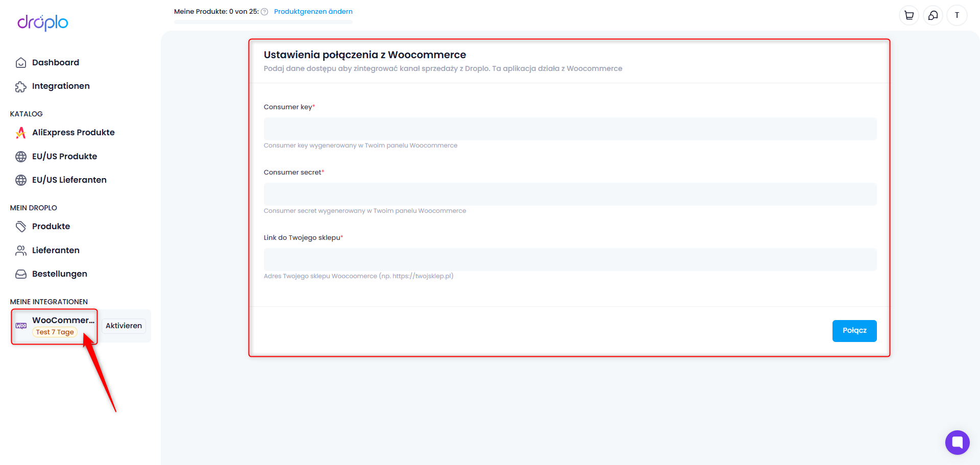The image size is (980, 465).
Task: Click the WooCommerce logo icon
Action: (21, 326)
